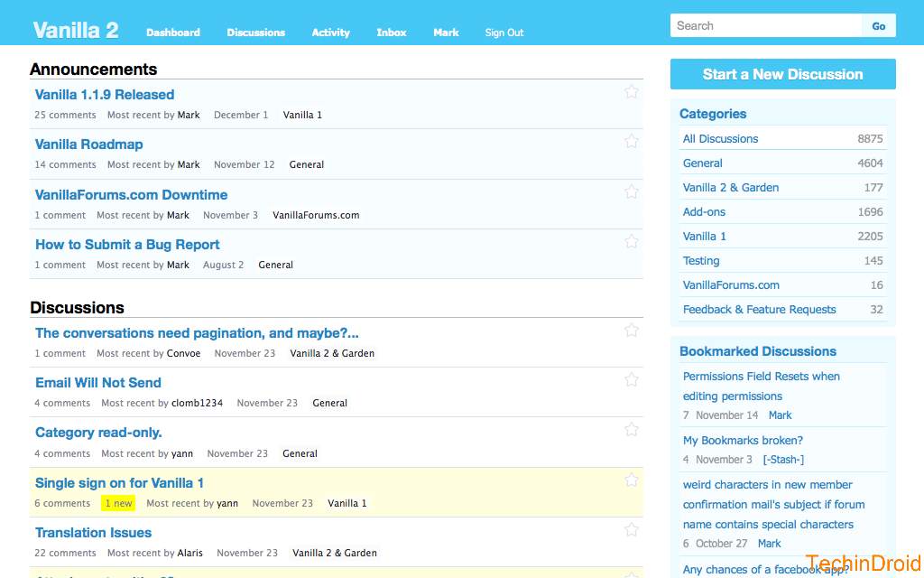Open bookmarked My Bookmarks broken? discussion
Screen dimensions: 924x578
743,441
